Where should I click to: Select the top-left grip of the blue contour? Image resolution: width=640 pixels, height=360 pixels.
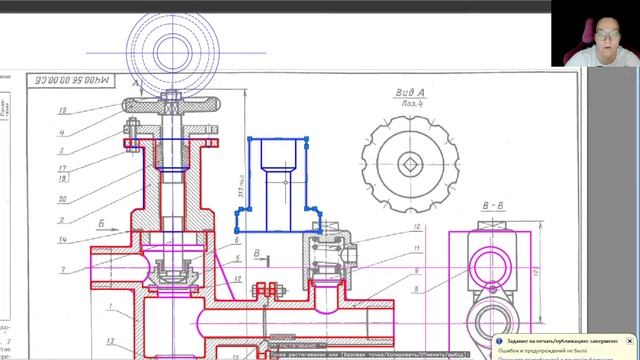[250, 139]
